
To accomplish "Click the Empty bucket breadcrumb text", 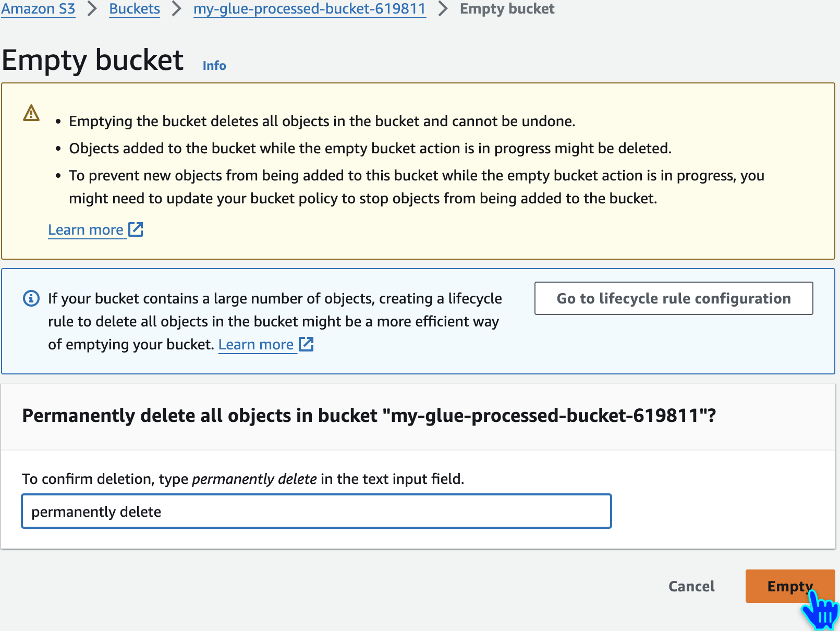I will (x=507, y=9).
